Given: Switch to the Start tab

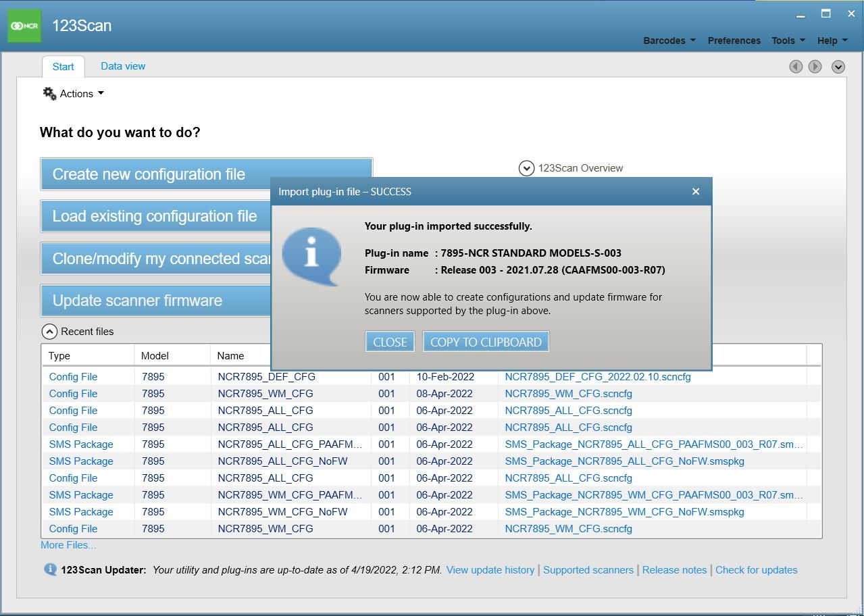Looking at the screenshot, I should point(63,66).
